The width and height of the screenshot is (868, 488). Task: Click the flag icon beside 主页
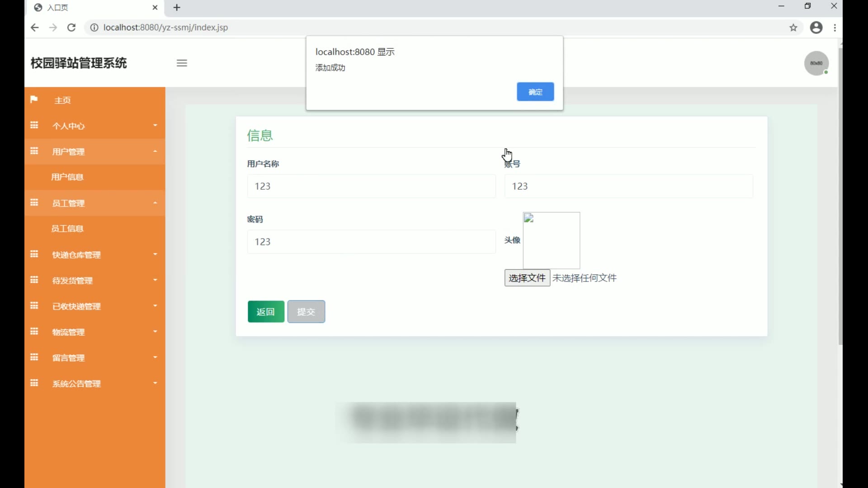(x=34, y=99)
